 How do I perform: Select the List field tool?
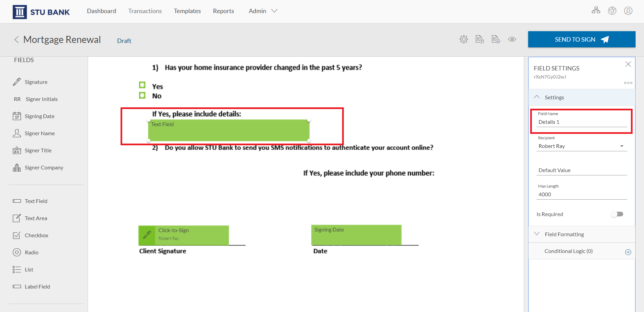pyautogui.click(x=23, y=269)
